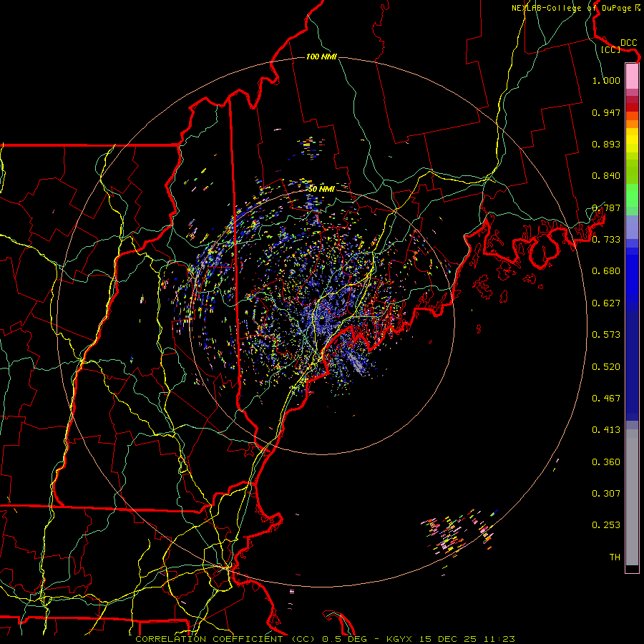This screenshot has width=644, height=644.
Task: Click the 0.680 legend value
Action: 606,271
